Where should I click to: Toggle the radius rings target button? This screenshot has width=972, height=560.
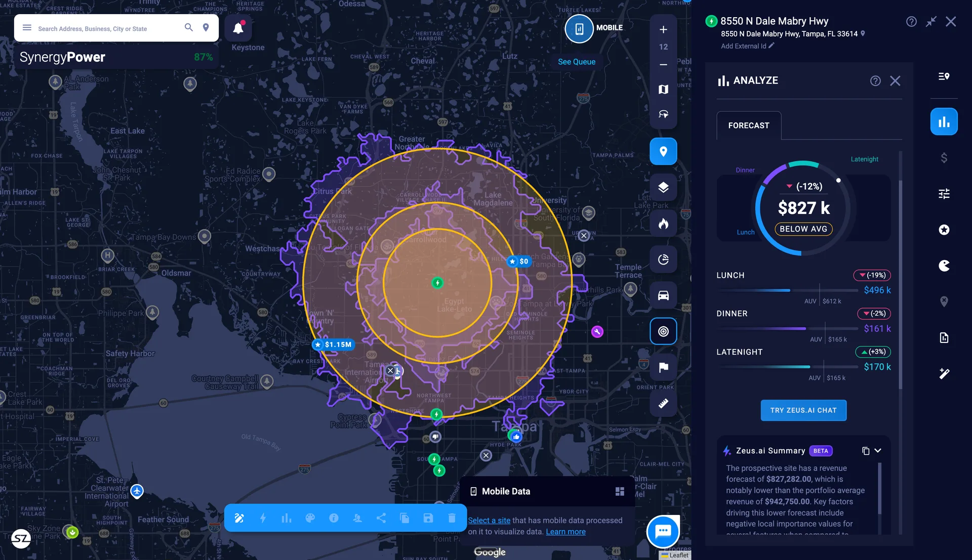click(x=663, y=331)
